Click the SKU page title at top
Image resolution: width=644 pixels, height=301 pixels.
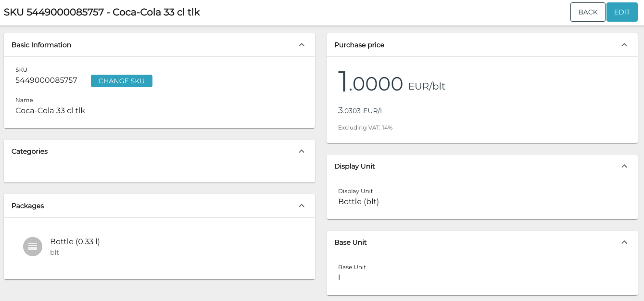coord(102,13)
